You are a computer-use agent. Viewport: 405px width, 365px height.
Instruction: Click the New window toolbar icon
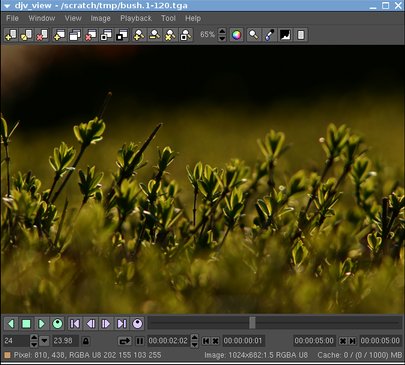(59, 35)
